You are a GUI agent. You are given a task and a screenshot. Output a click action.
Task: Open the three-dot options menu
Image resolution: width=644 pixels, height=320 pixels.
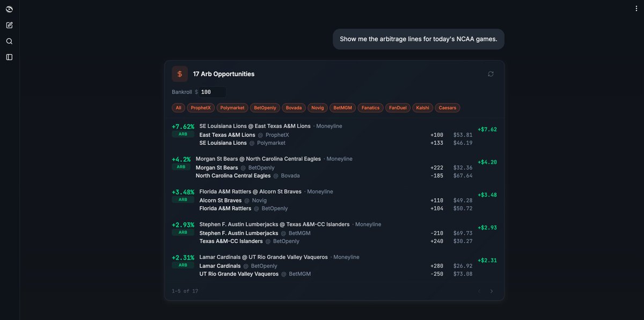[x=636, y=9]
